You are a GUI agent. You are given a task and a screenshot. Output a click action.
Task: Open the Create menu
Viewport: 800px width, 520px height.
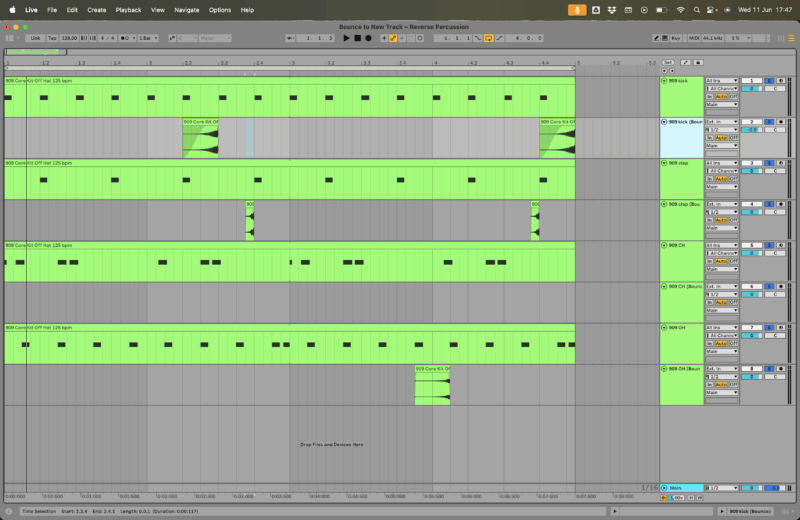pos(96,9)
